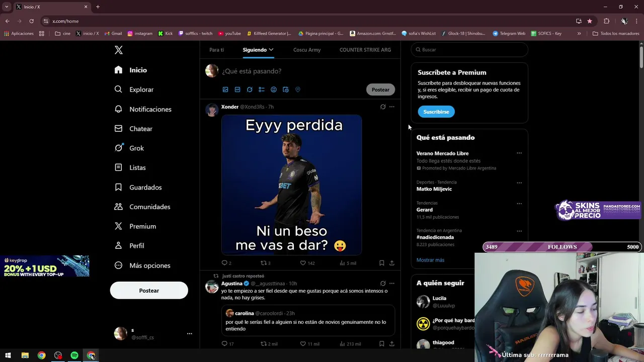
Task: Add image icon in compose box
Action: (x=225, y=89)
